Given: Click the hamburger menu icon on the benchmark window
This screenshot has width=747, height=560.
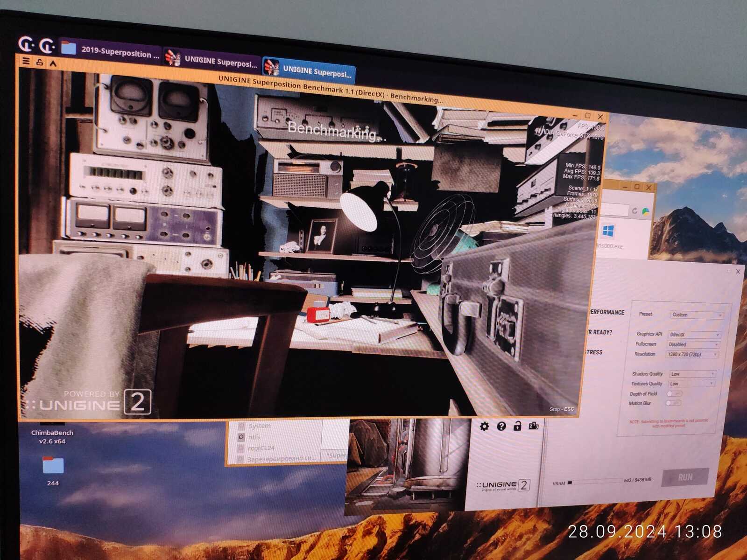Looking at the screenshot, I should (x=26, y=61).
